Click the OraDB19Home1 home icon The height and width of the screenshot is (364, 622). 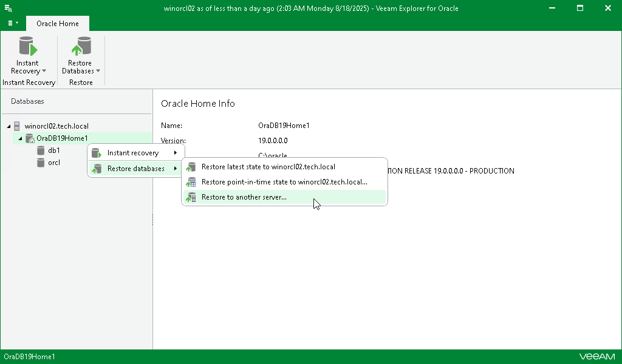29,138
